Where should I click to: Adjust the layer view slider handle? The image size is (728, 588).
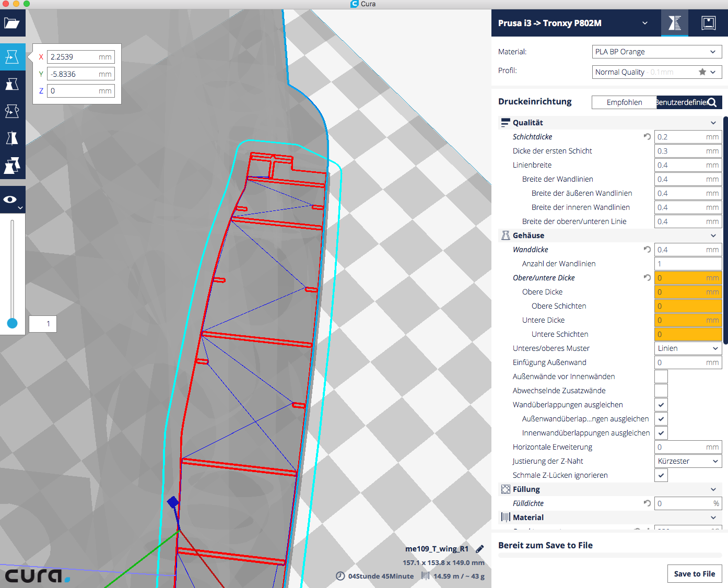(12, 323)
